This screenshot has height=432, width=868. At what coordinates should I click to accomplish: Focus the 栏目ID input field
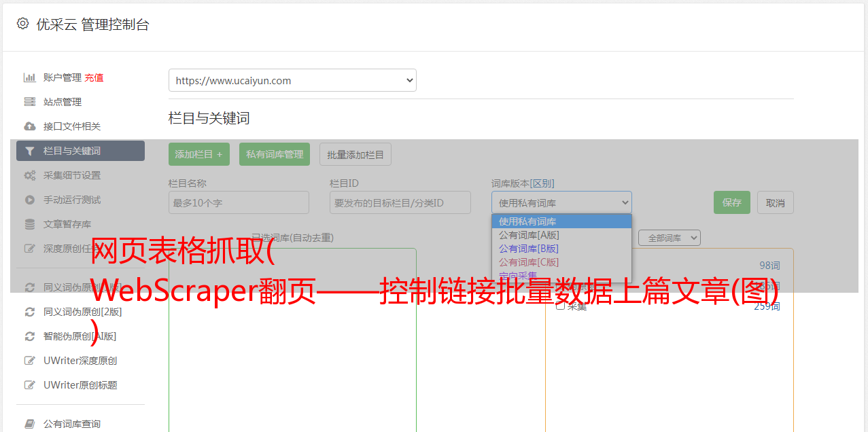coord(400,202)
